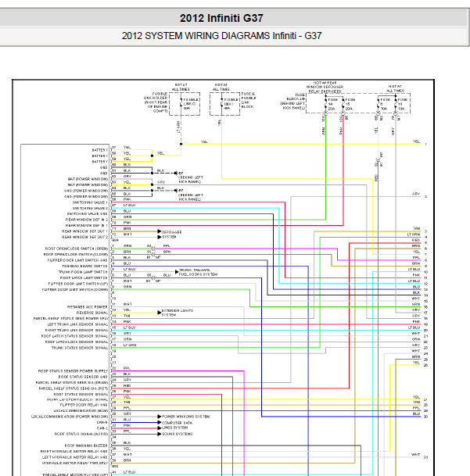
Task: Click the RETAINED ACC POWER label
Action: tap(88, 307)
